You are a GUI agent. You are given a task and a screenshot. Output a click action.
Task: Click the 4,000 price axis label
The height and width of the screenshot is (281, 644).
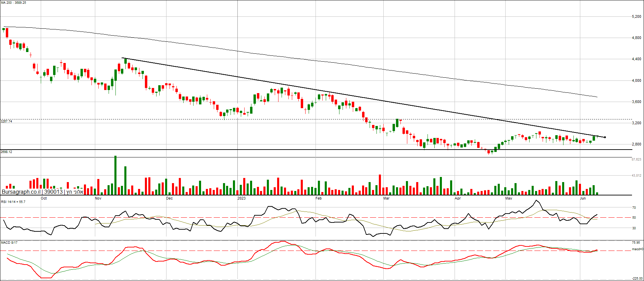pyautogui.click(x=636, y=80)
